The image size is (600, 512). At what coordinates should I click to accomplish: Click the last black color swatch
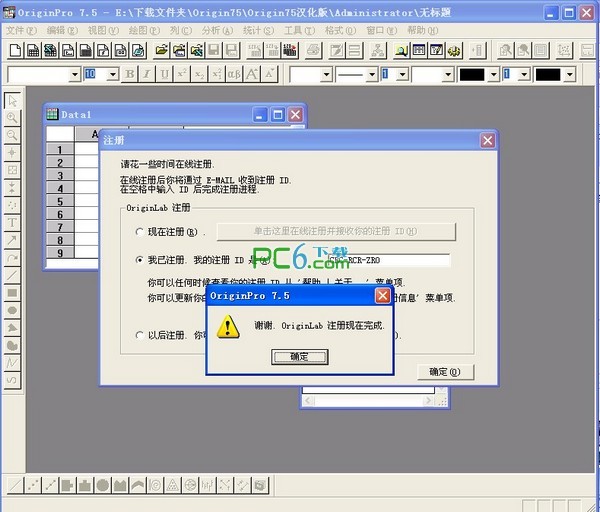click(x=548, y=75)
